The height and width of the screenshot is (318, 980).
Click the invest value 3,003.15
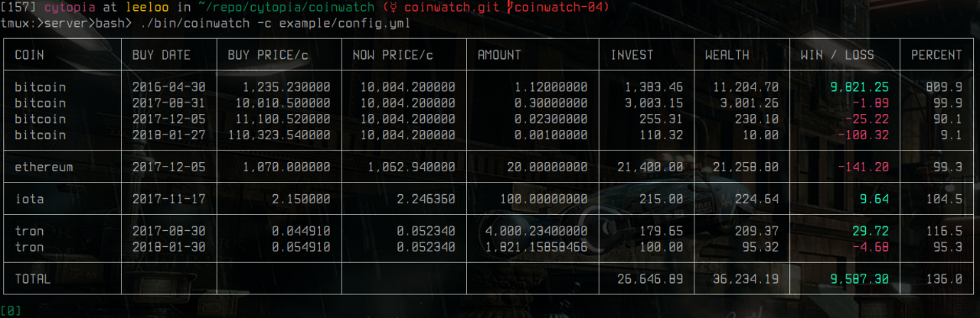coord(654,103)
